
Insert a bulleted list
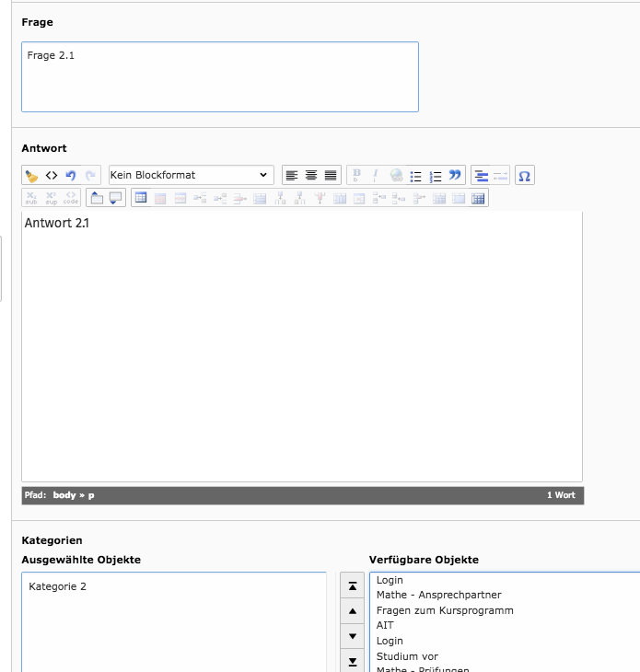[x=416, y=175]
